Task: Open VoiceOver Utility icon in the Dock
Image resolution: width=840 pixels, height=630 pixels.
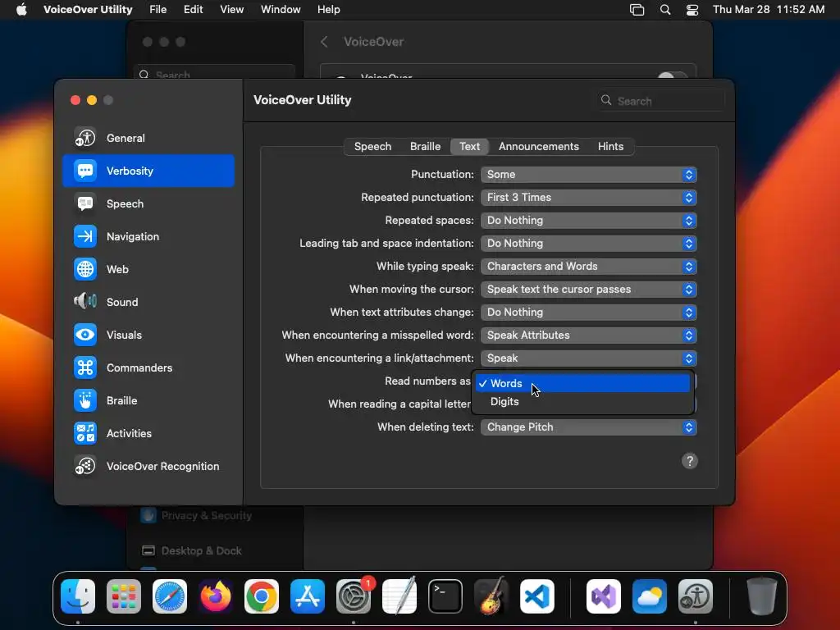Action: (696, 596)
